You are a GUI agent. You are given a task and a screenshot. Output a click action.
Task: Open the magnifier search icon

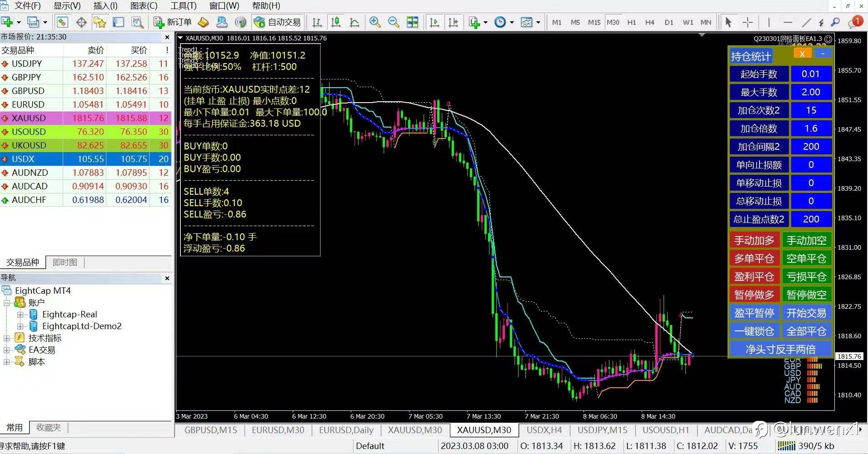pos(835,22)
